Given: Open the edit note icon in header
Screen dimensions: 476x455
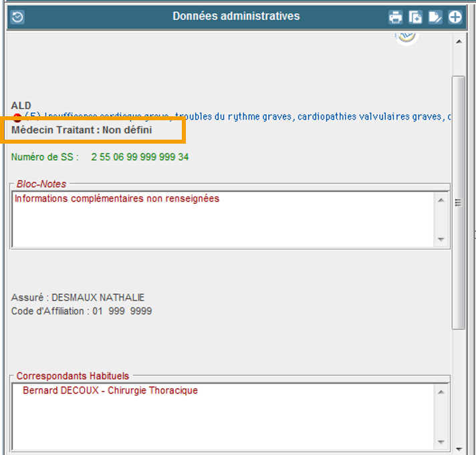Looking at the screenshot, I should 435,17.
